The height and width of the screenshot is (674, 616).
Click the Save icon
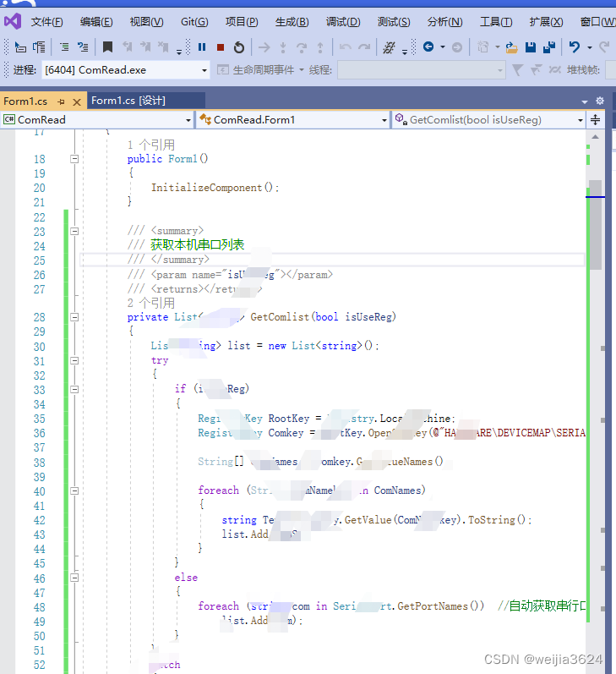tap(531, 47)
